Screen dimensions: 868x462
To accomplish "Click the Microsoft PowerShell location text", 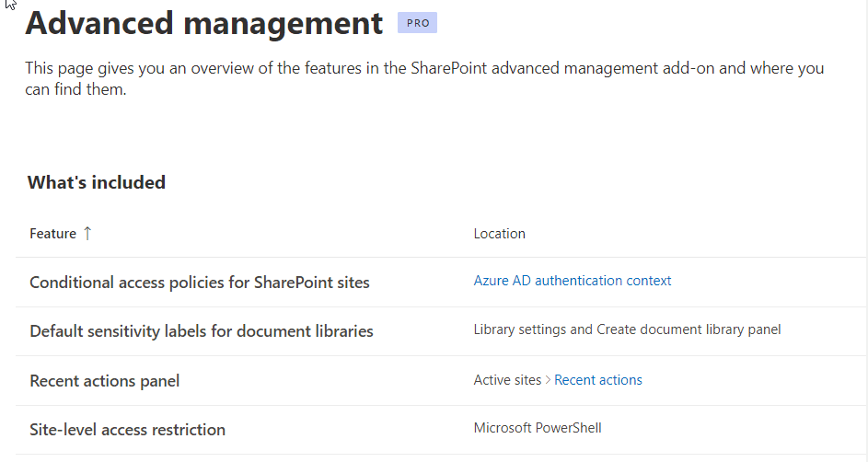I will pos(538,428).
